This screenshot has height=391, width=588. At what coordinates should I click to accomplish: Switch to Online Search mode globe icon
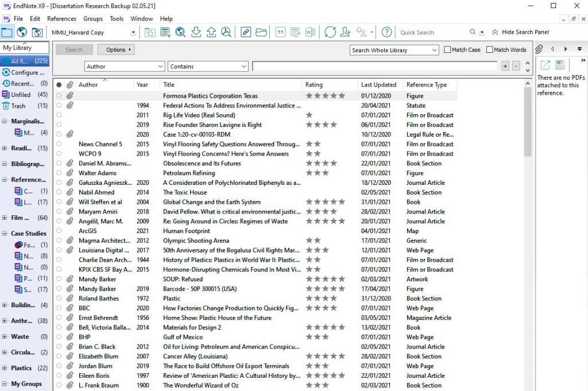(x=22, y=32)
